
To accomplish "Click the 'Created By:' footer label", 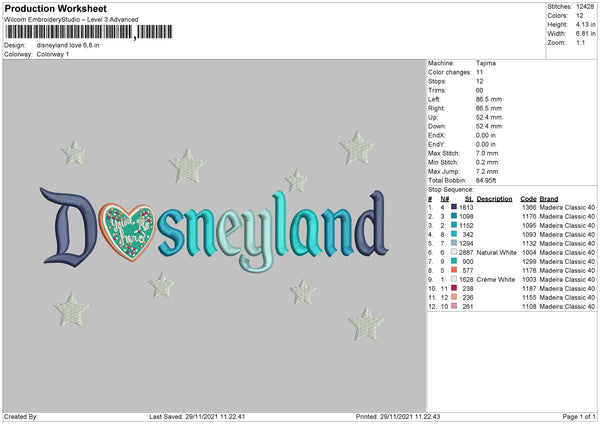I will pyautogui.click(x=21, y=417).
